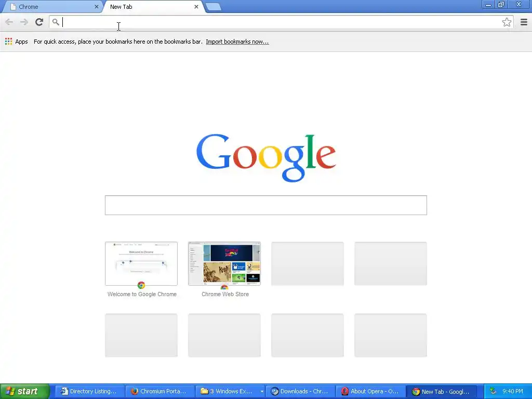Switch to Downloads - Chr... taskbar window

coord(300,391)
